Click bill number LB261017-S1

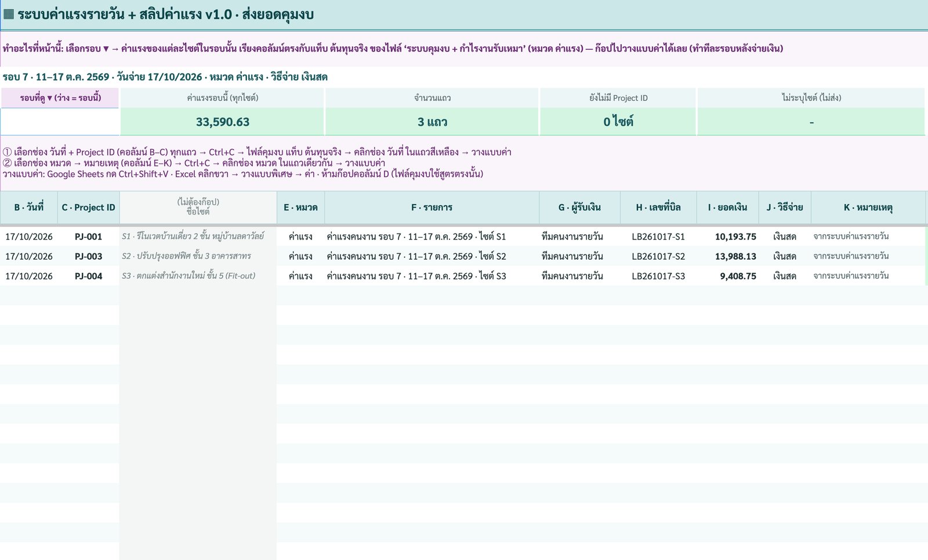[x=658, y=237]
